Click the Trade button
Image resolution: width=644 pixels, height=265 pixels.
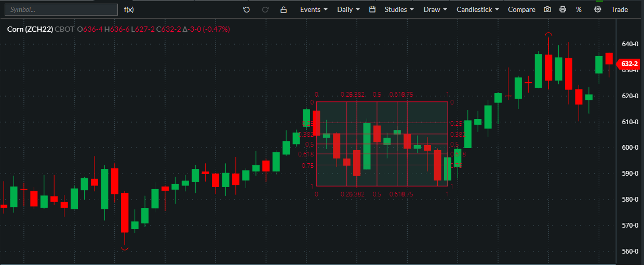[x=620, y=9]
